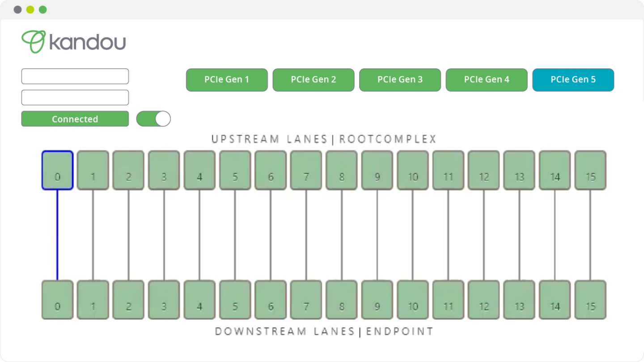Switch to PCIe Gen 2
Screen dimensions: 644x362
click(x=314, y=80)
